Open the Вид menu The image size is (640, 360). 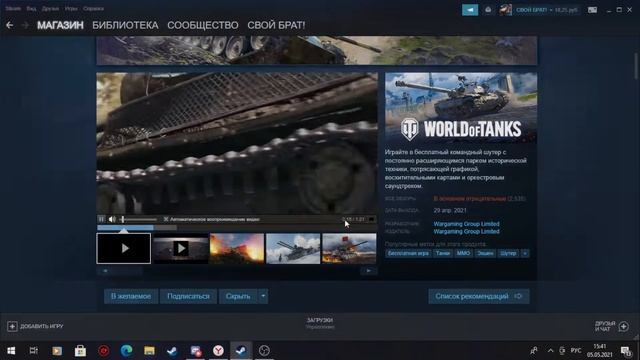[31, 9]
